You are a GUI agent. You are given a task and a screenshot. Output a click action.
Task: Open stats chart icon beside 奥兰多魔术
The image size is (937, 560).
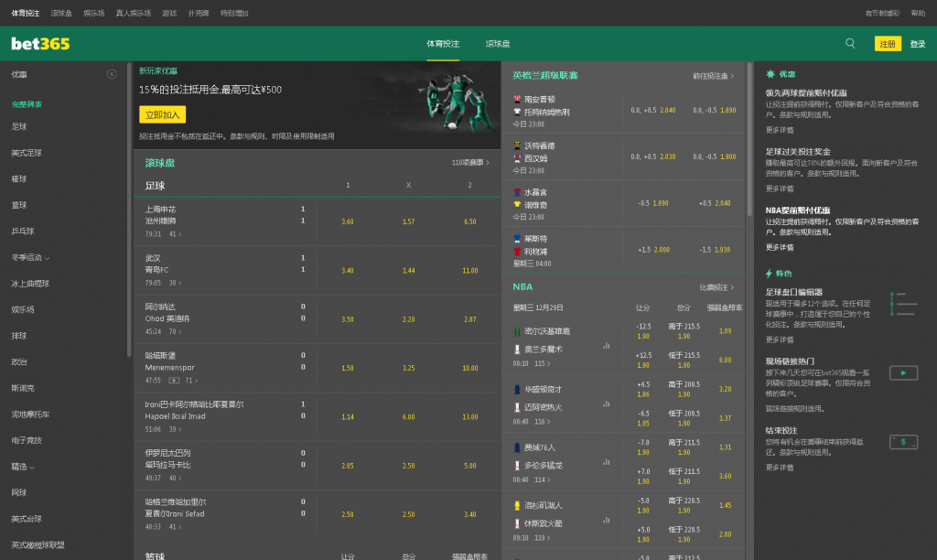pyautogui.click(x=606, y=346)
